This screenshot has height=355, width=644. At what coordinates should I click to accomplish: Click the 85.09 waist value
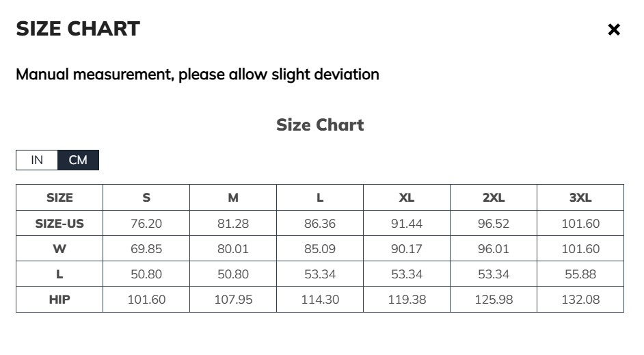(320, 249)
